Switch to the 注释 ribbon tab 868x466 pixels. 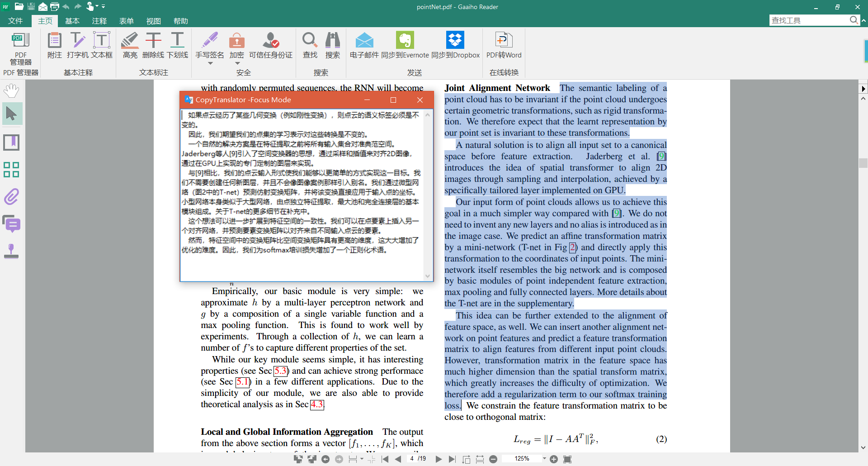tap(99, 21)
